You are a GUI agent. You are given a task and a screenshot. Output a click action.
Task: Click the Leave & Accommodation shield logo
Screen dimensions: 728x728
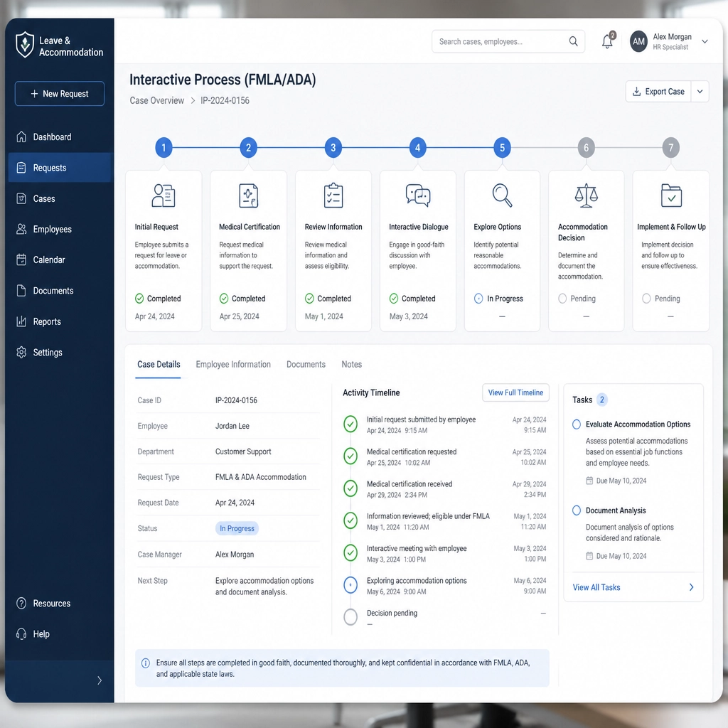tap(25, 45)
